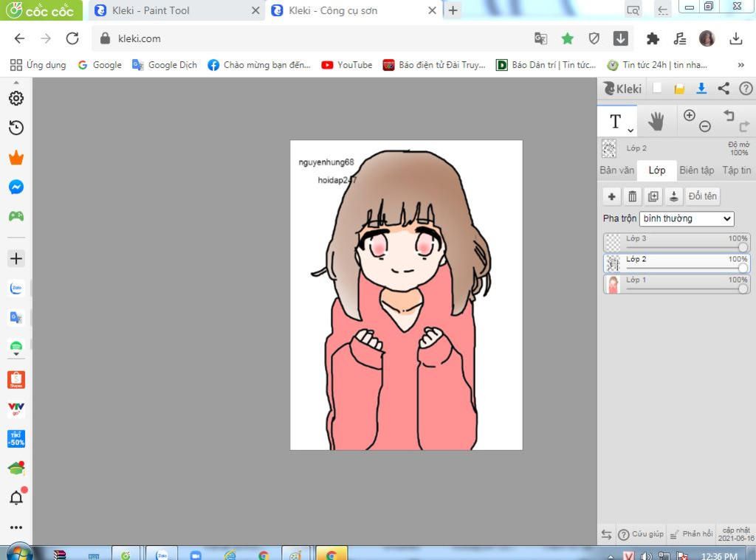The width and height of the screenshot is (756, 560).
Task: Select the Hand pan tool
Action: (x=656, y=122)
